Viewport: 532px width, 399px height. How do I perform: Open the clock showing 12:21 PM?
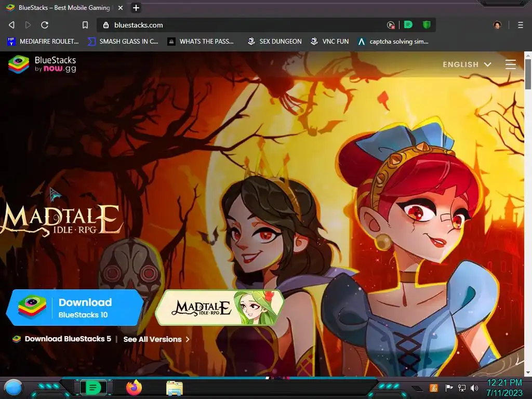(x=504, y=388)
